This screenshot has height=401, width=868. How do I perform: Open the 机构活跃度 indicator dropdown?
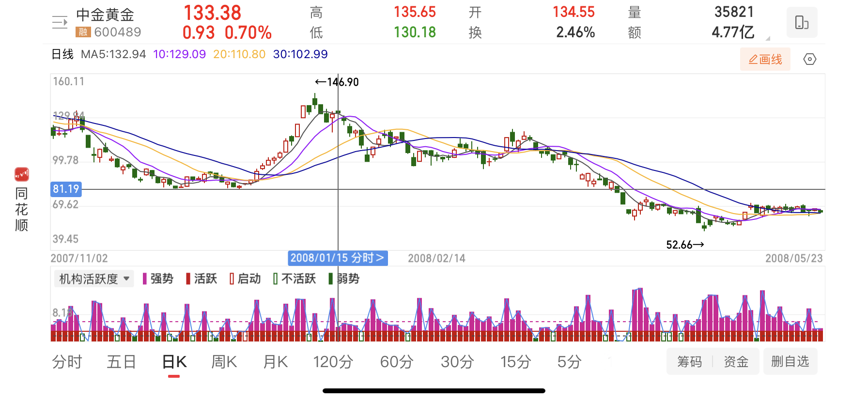[x=94, y=278]
